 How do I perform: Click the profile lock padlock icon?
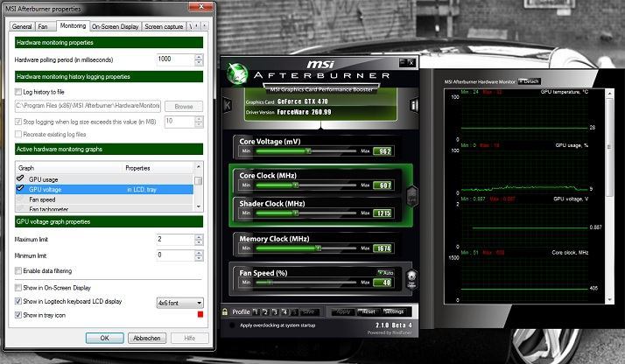click(x=225, y=311)
